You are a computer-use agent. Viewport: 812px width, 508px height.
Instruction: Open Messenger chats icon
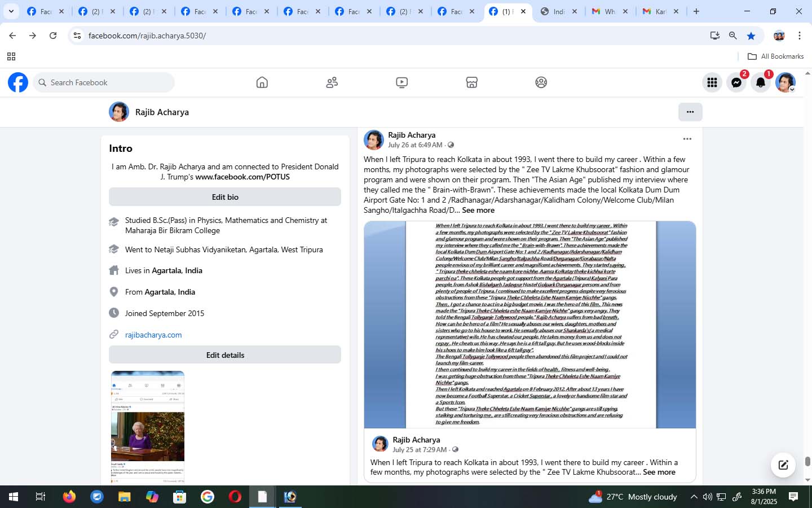click(736, 82)
